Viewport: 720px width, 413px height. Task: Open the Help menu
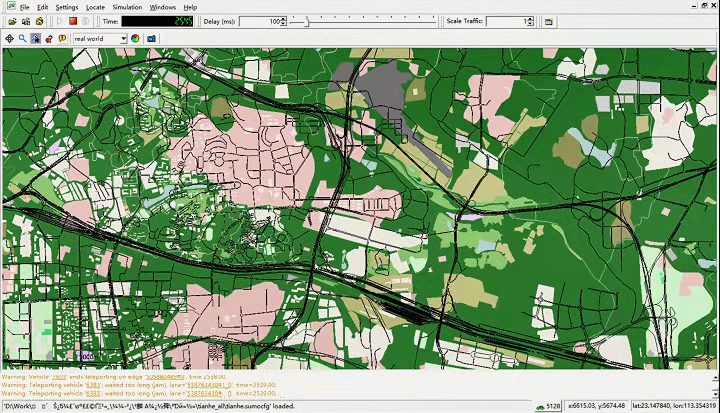coord(190,7)
